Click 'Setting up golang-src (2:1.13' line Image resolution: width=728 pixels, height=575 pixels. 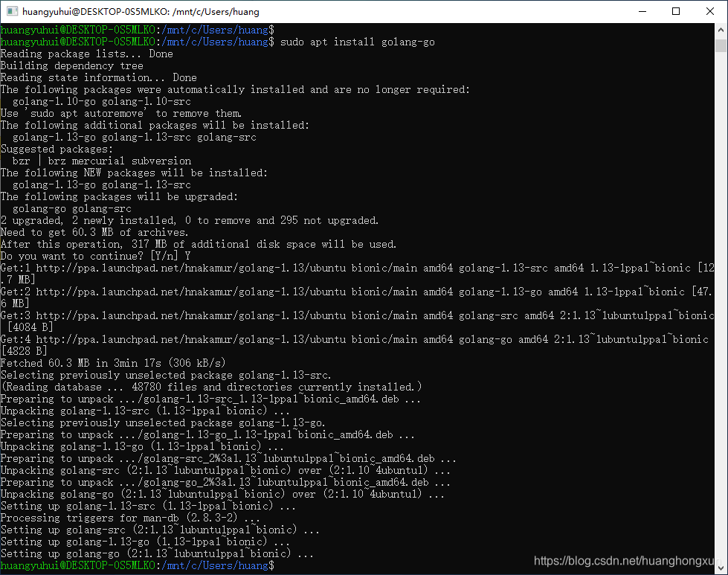[x=160, y=530]
